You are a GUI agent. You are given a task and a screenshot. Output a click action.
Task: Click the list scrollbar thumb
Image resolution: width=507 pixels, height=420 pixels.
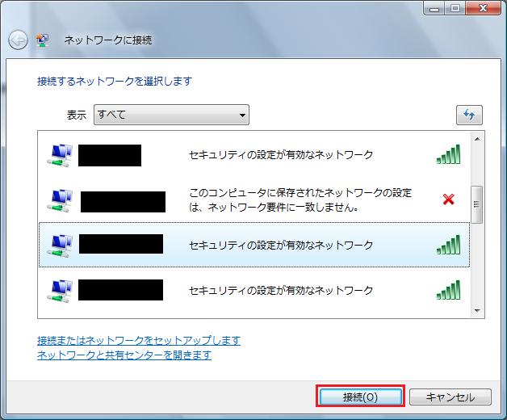pos(477,204)
